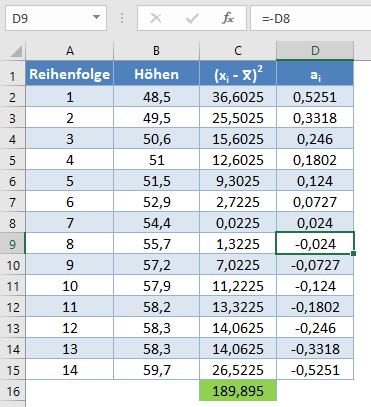This screenshot has height=407, width=371.
Task: Select cell with value 57,9
Action: [156, 286]
